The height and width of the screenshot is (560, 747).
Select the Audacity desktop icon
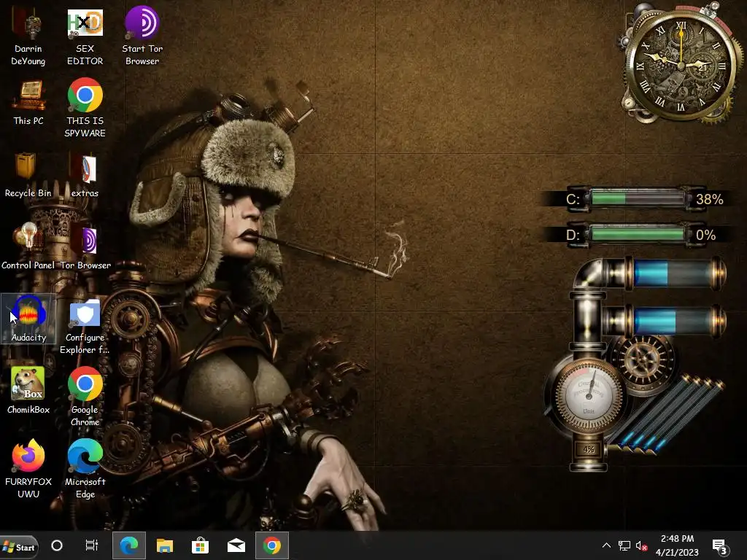click(x=28, y=319)
